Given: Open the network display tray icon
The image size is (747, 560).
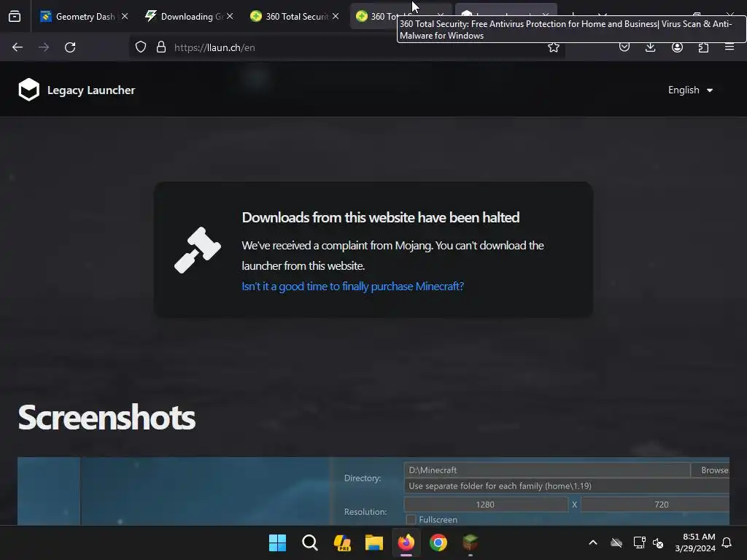Looking at the screenshot, I should tap(639, 542).
